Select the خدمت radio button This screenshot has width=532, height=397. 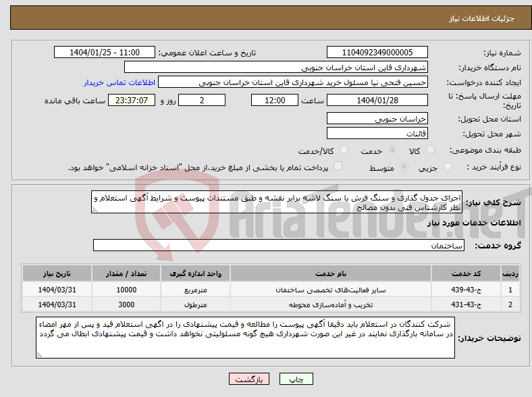click(392, 150)
